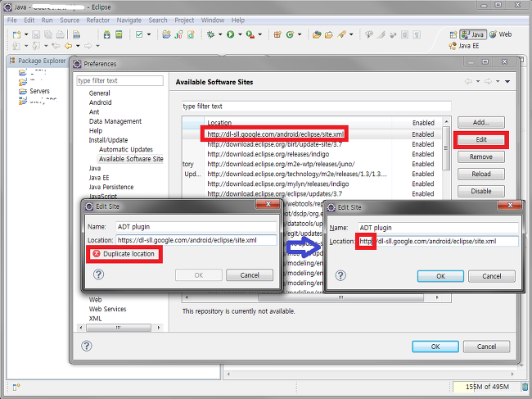Open dropdown next to Search icon
Image resolution: width=532 pixels, height=399 pixels.
pos(351,34)
